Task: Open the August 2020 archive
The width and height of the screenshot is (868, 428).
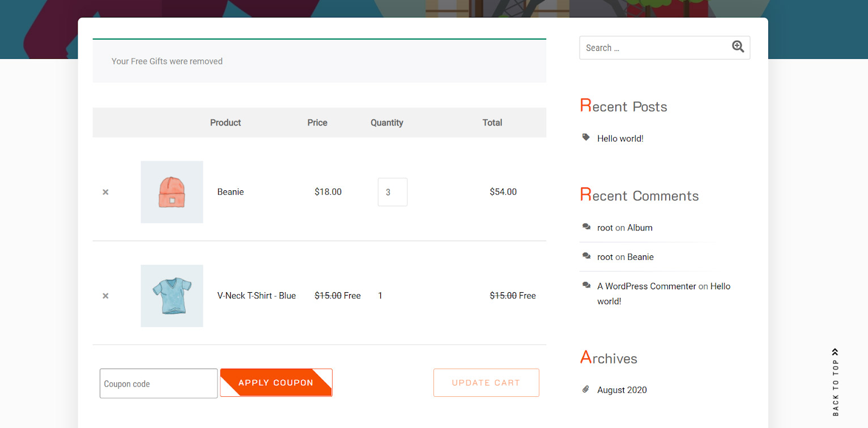Action: click(622, 390)
